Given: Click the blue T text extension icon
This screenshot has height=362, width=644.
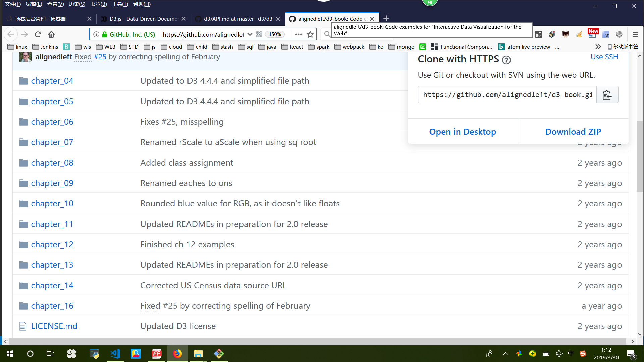Looking at the screenshot, I should 606,34.
